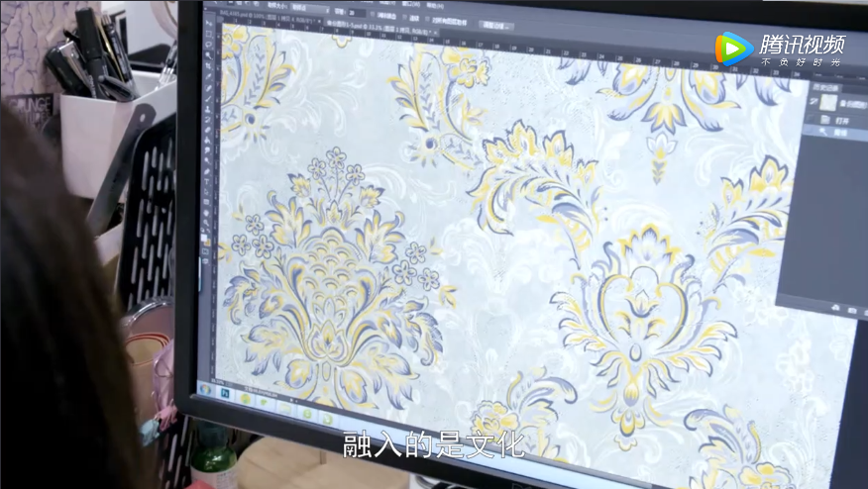
Task: Click the yellow-green circle icon next to Photoshop
Action: 245,399
